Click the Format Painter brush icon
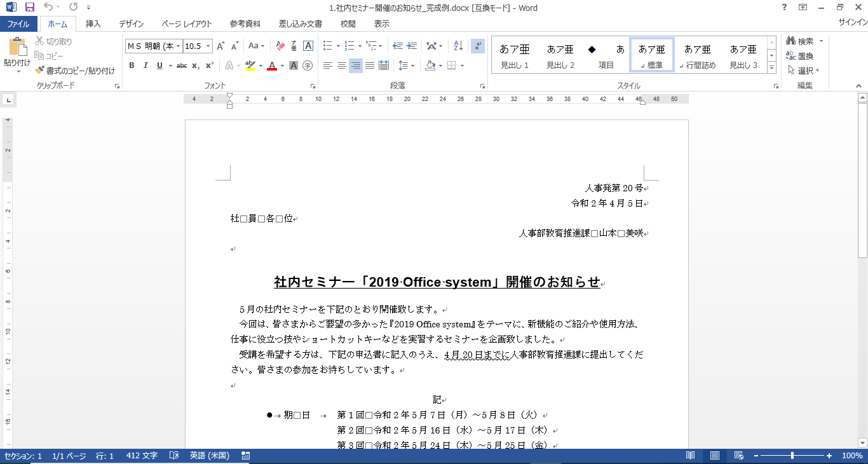This screenshot has width=868, height=464. coord(39,71)
